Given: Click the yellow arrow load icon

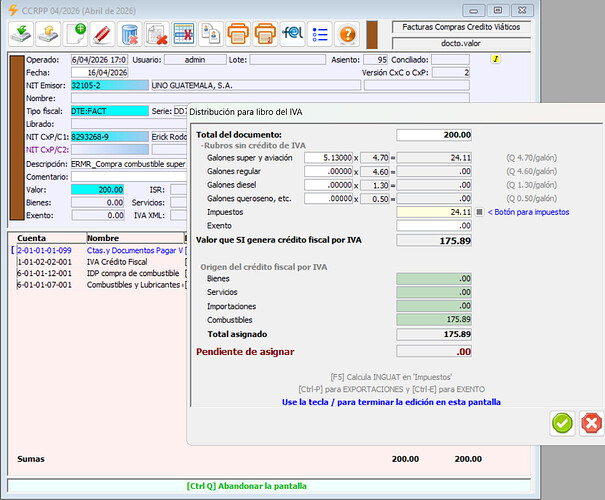Looking at the screenshot, I should [49, 33].
